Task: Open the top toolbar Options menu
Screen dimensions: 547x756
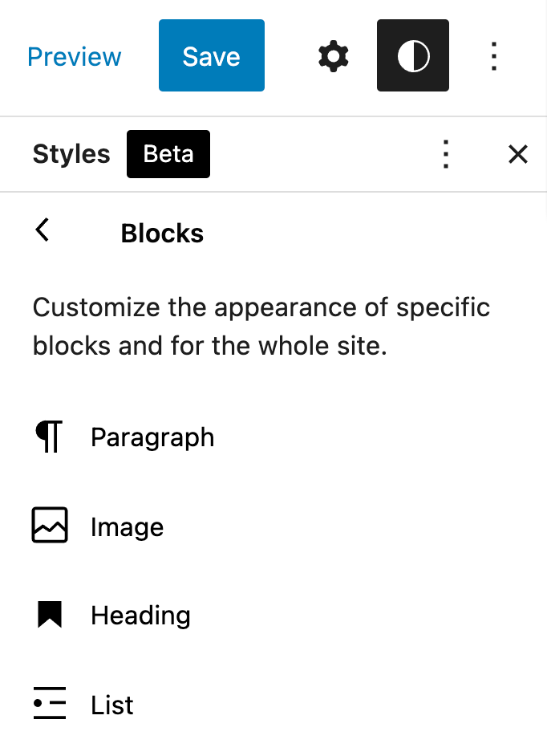Action: pyautogui.click(x=494, y=57)
